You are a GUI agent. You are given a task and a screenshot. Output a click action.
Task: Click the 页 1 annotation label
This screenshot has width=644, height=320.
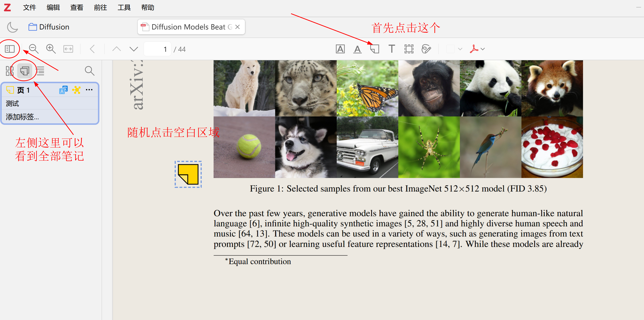pos(23,90)
